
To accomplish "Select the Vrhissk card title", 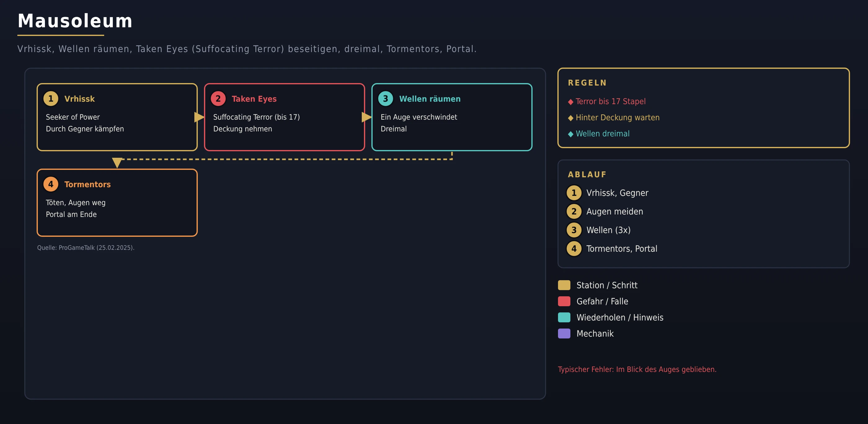I will (80, 99).
